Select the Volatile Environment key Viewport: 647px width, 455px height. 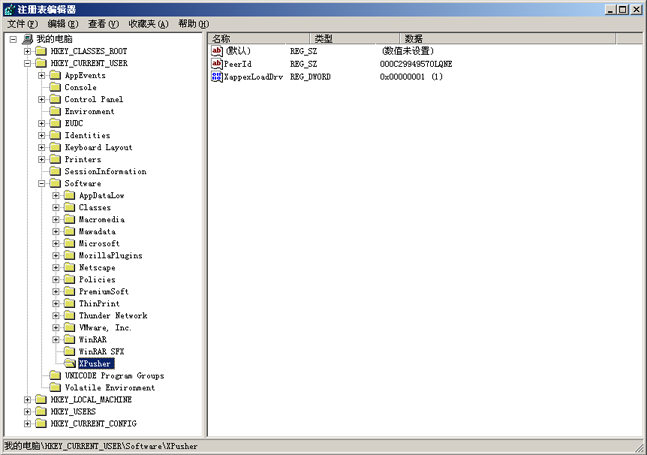(110, 388)
